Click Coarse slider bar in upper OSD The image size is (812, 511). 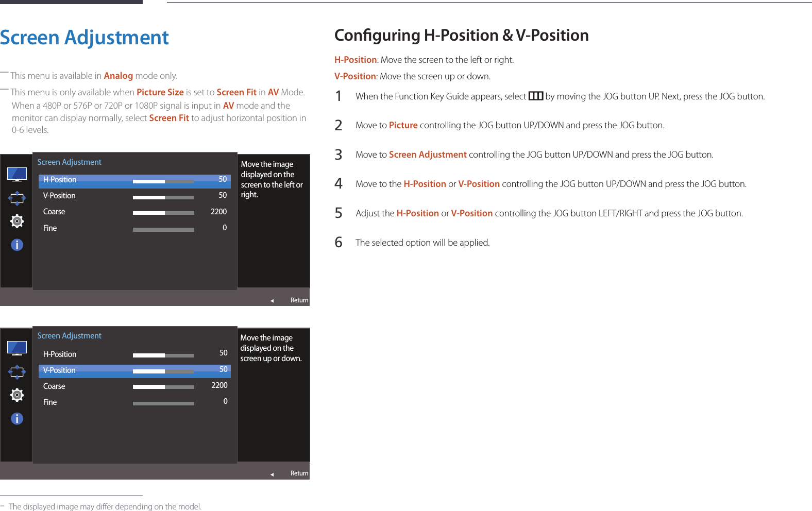point(163,213)
